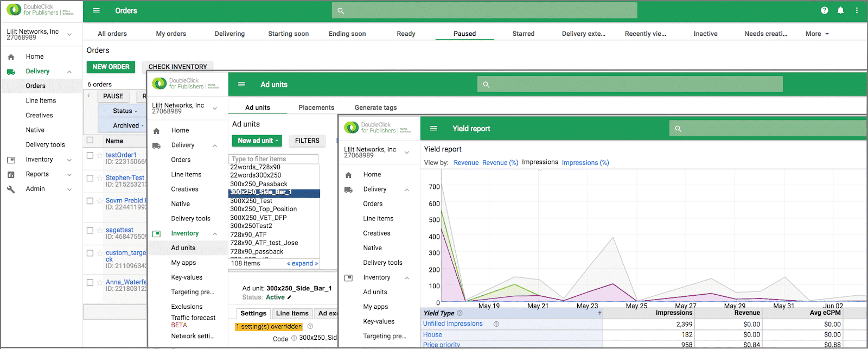Switch to Placements tab
Image resolution: width=868 pixels, height=349 pixels.
coord(316,107)
